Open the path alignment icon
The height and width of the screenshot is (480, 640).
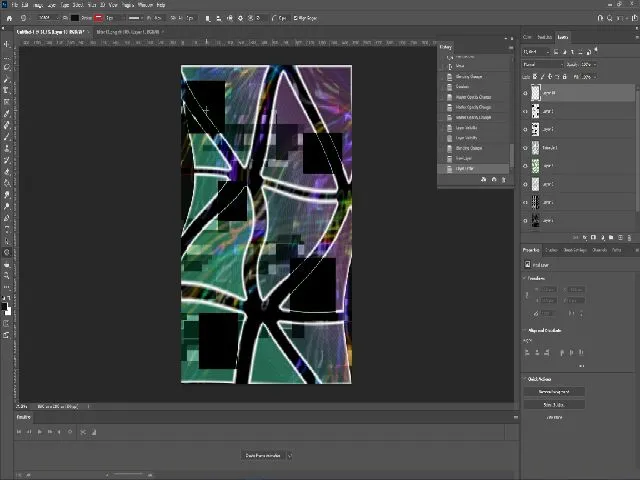point(219,18)
